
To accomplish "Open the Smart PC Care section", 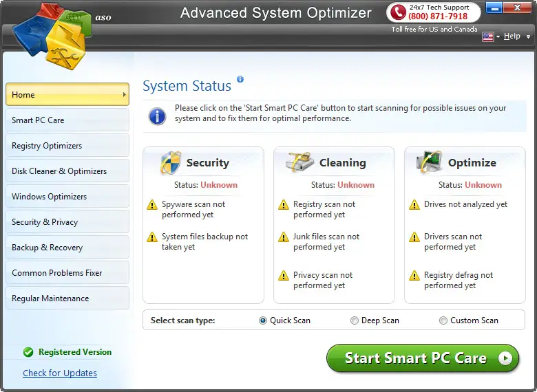I will 67,120.
